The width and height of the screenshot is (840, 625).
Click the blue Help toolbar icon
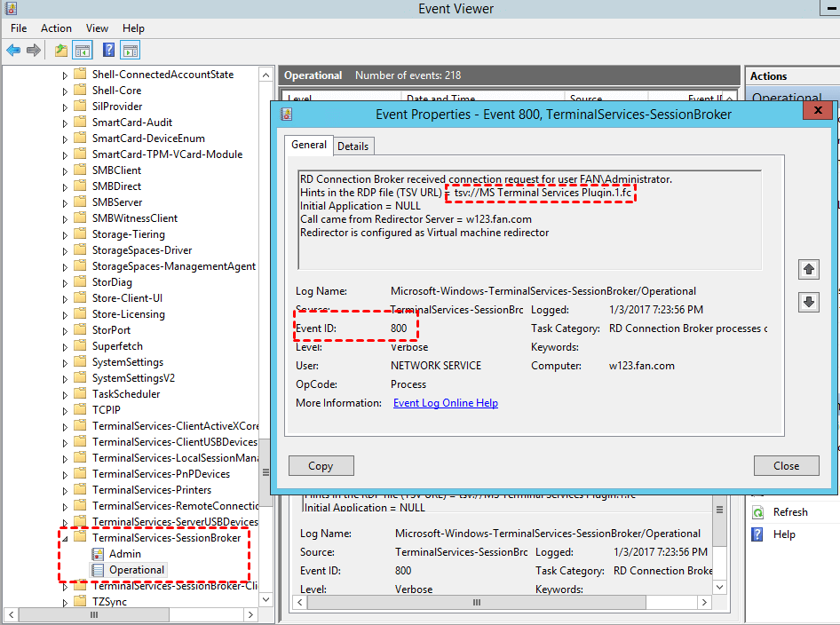tap(108, 51)
